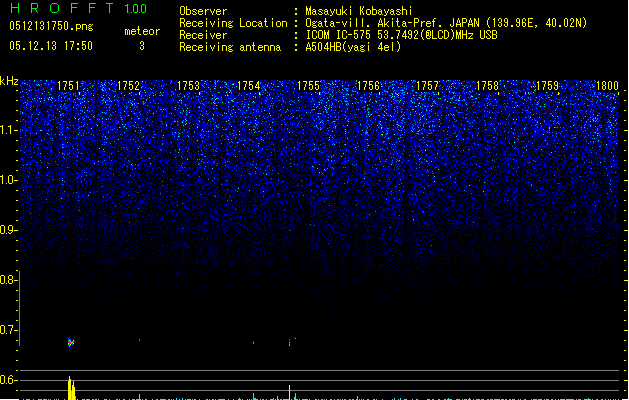Viewport: 629px width, 400px height.
Task: Click the 1756 time marker
Action: [x=368, y=86]
